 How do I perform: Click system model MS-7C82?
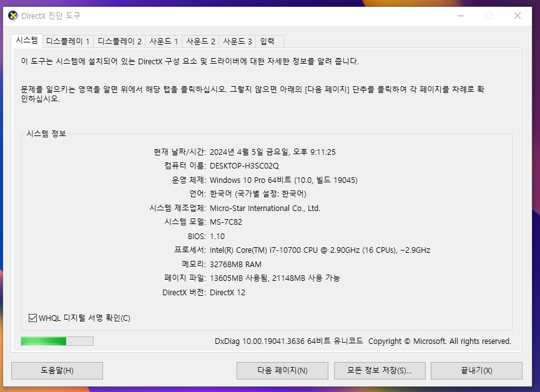(x=226, y=222)
